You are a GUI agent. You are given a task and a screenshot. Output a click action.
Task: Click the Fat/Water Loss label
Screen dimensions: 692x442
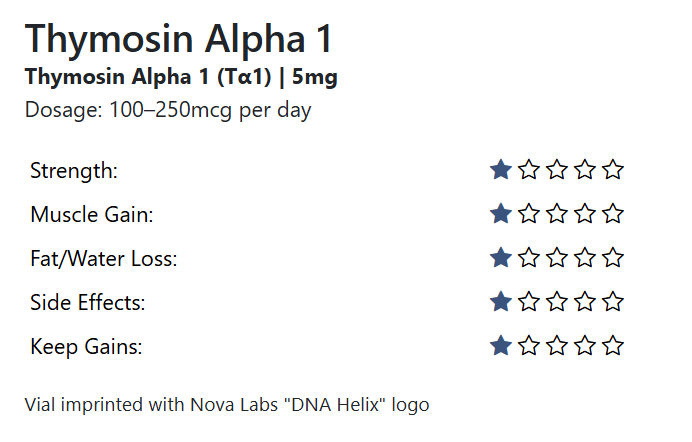[103, 259]
